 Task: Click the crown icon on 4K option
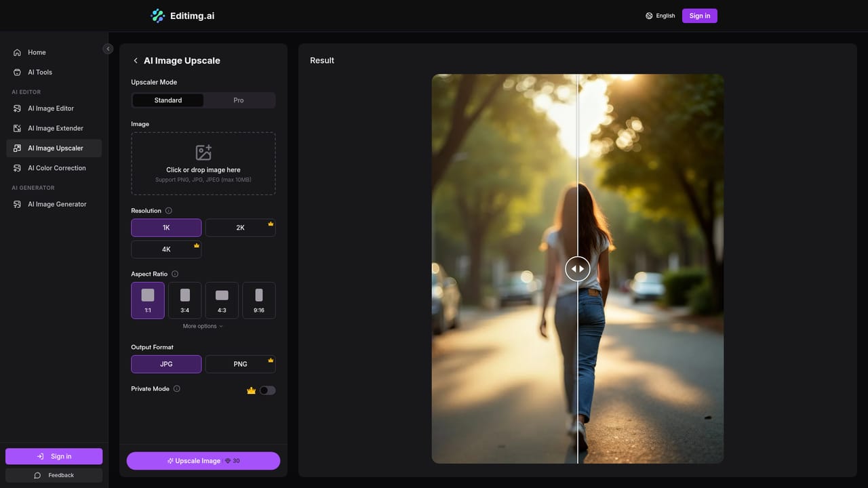(x=197, y=245)
